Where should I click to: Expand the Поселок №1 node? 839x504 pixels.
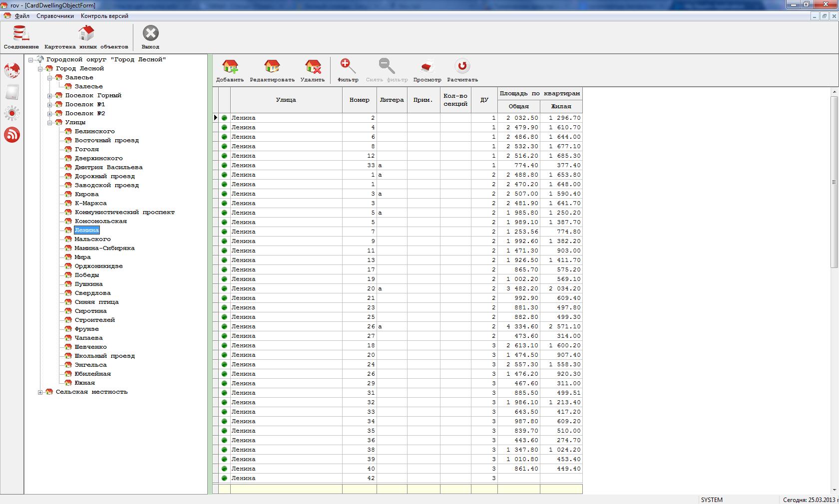tap(50, 105)
